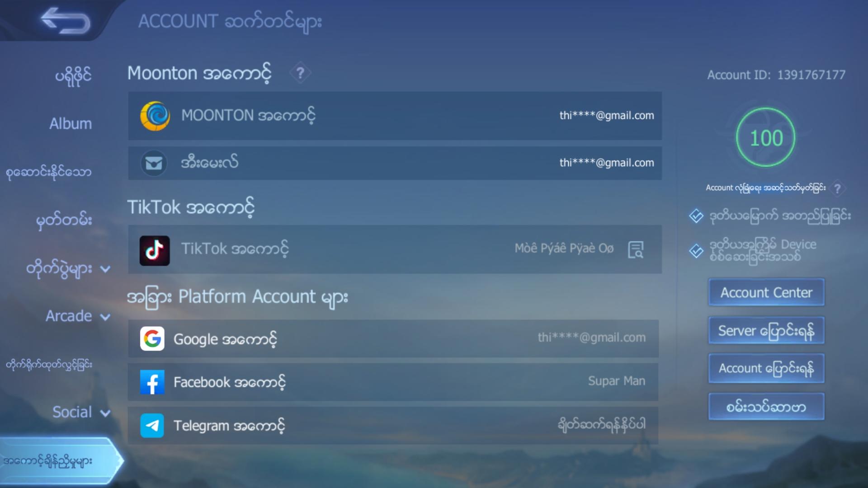This screenshot has height=488, width=868.
Task: Click the MOONTON row gmail address
Action: 607,116
